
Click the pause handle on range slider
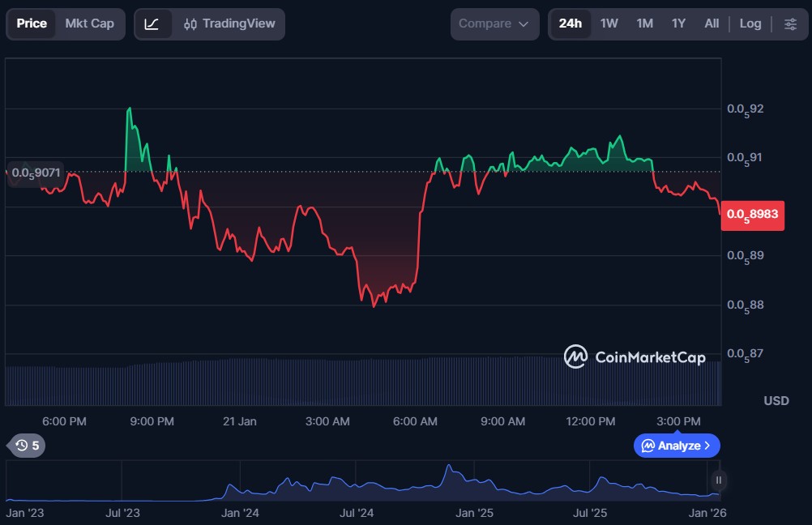pyautogui.click(x=718, y=480)
